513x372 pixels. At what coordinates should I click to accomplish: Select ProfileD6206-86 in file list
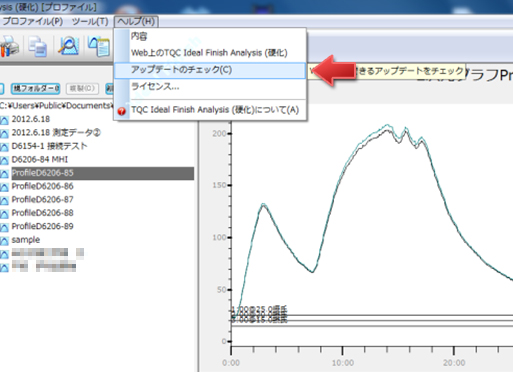coord(42,186)
